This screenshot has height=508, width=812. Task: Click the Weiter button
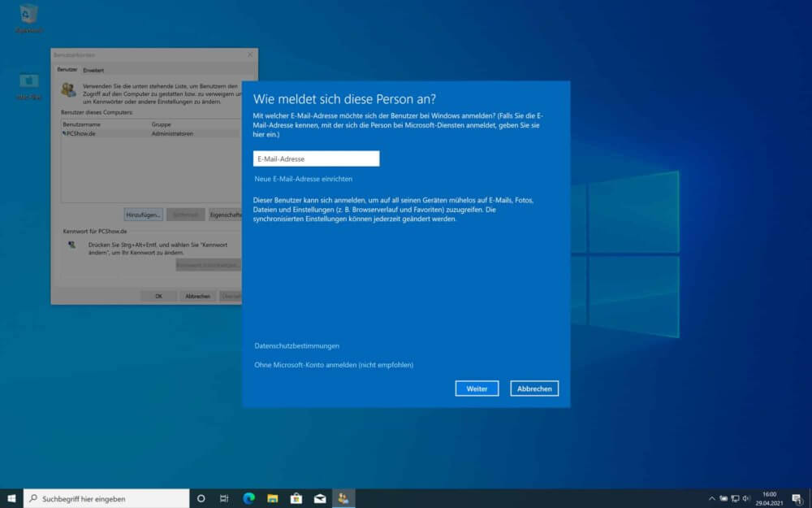[x=477, y=389]
